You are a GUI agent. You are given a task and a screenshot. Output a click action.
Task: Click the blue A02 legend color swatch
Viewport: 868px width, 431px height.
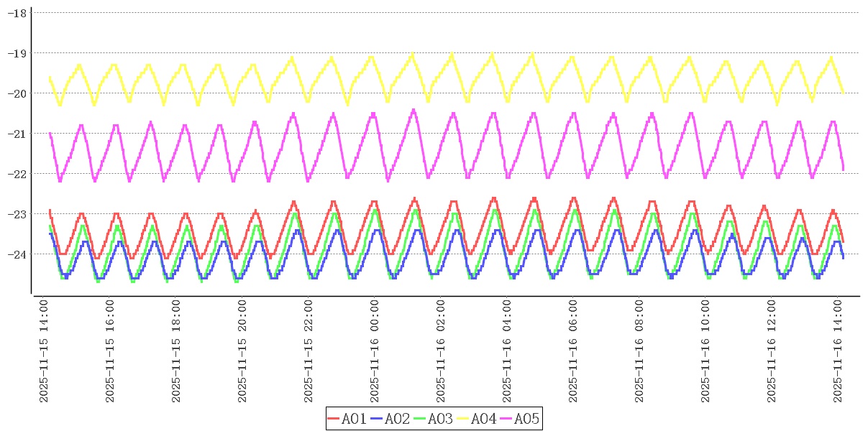(x=377, y=419)
